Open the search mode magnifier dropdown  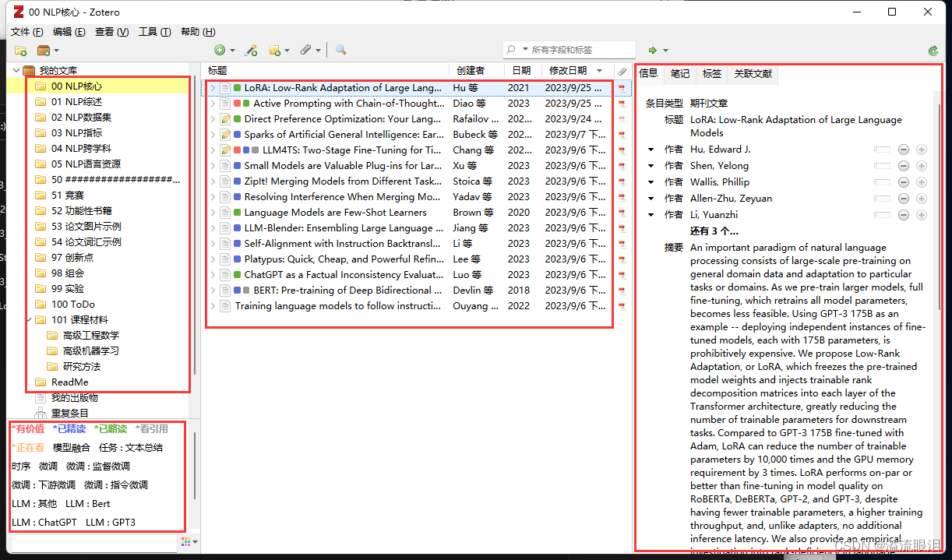[x=517, y=50]
